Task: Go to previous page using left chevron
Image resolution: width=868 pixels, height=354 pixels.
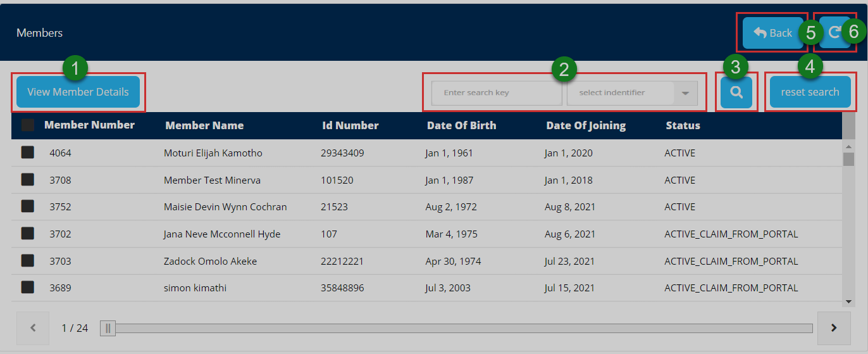Action: click(x=34, y=328)
